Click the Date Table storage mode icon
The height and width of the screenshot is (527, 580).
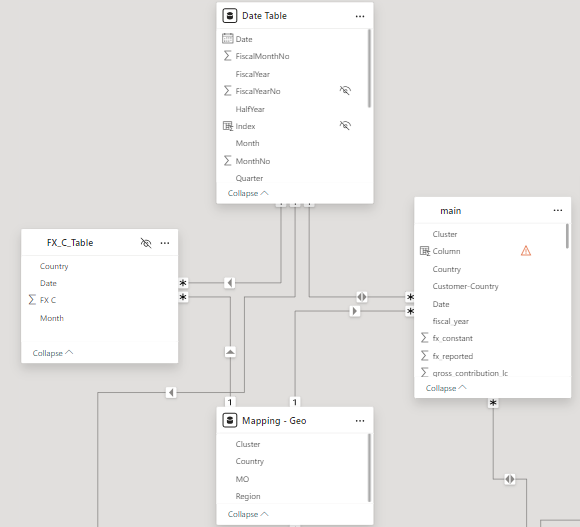click(229, 16)
